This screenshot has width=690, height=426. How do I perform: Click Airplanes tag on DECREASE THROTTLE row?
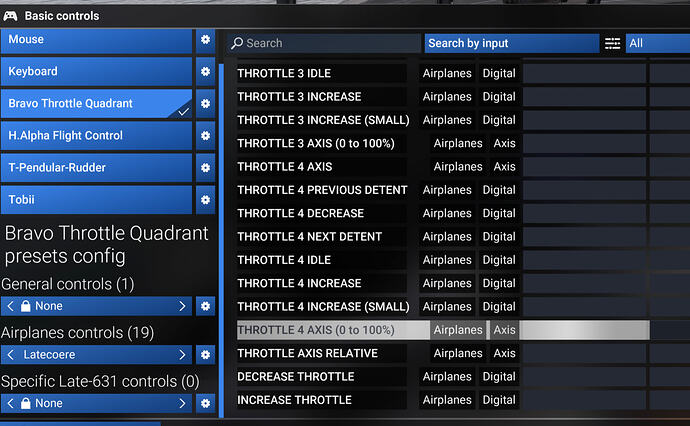tap(447, 377)
